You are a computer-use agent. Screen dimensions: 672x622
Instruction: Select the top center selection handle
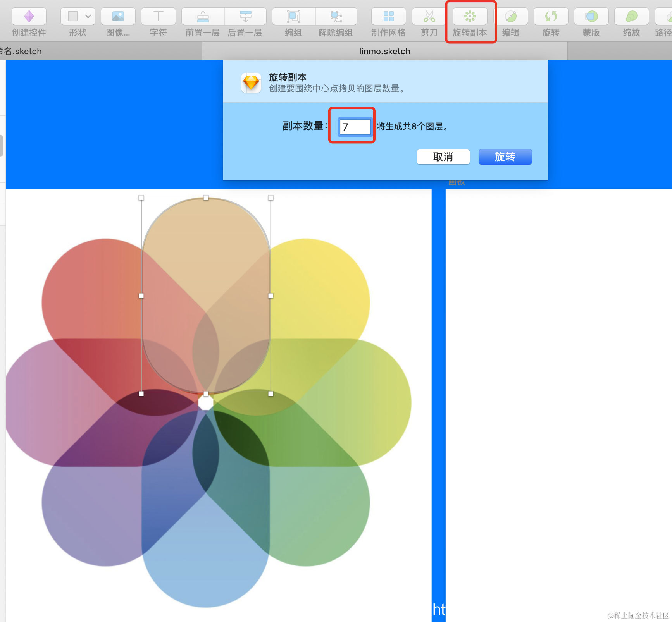click(206, 198)
